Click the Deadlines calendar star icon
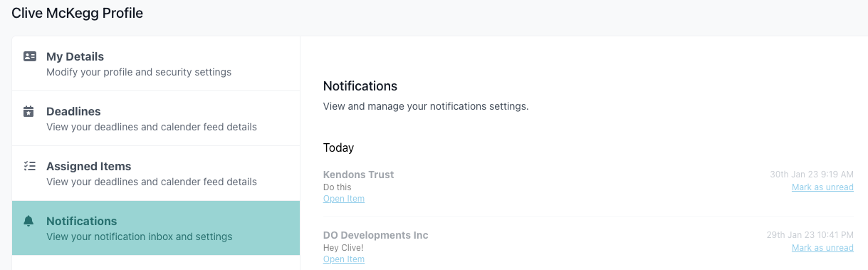 (29, 111)
